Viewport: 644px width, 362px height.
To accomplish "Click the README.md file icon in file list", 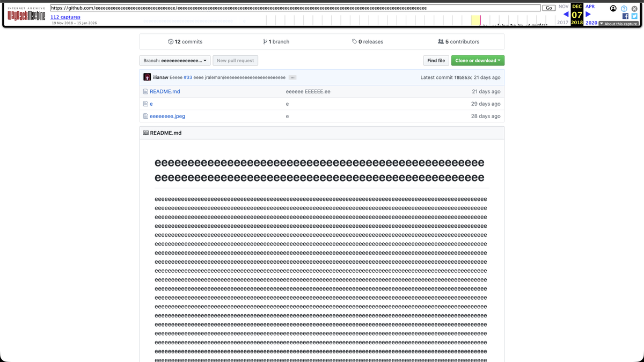I will coord(145,91).
